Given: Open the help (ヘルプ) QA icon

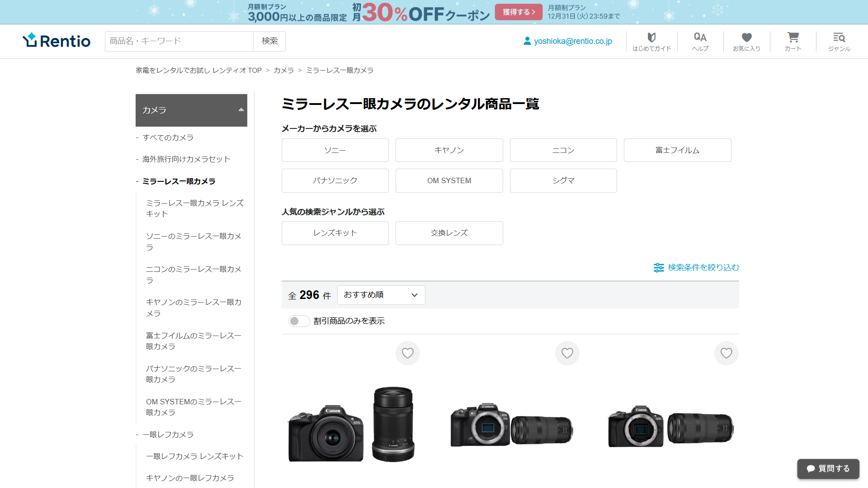Looking at the screenshot, I should pos(700,41).
